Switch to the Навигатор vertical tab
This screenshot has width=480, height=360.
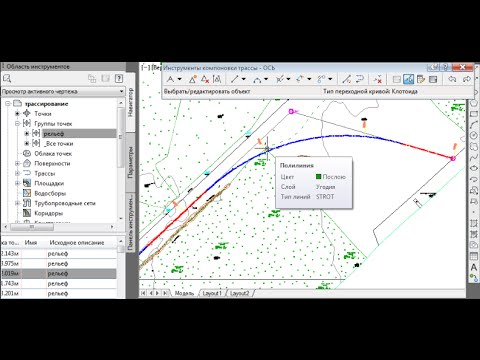130,102
